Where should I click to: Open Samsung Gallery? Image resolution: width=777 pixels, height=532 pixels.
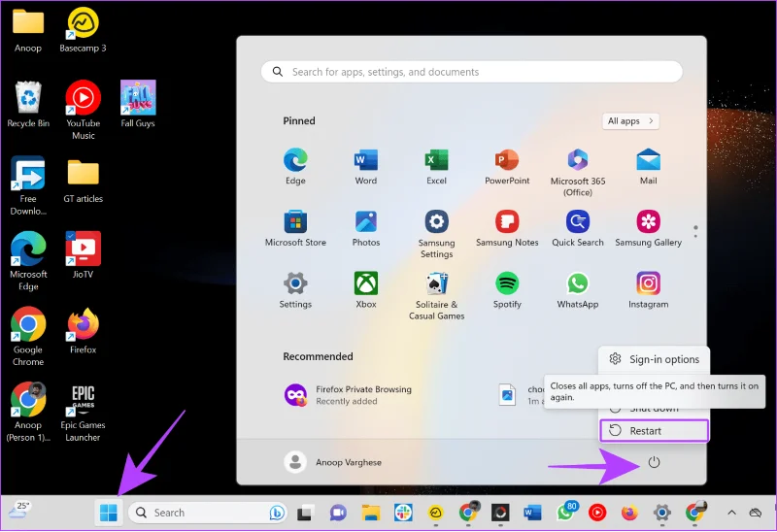pyautogui.click(x=648, y=228)
